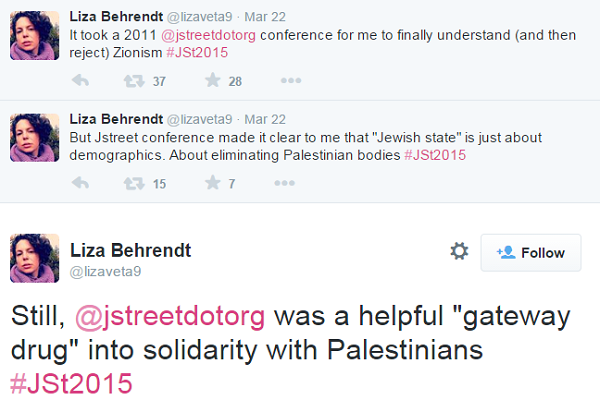The height and width of the screenshot is (412, 600).
Task: Open more options on the second tweet
Action: pos(284,183)
